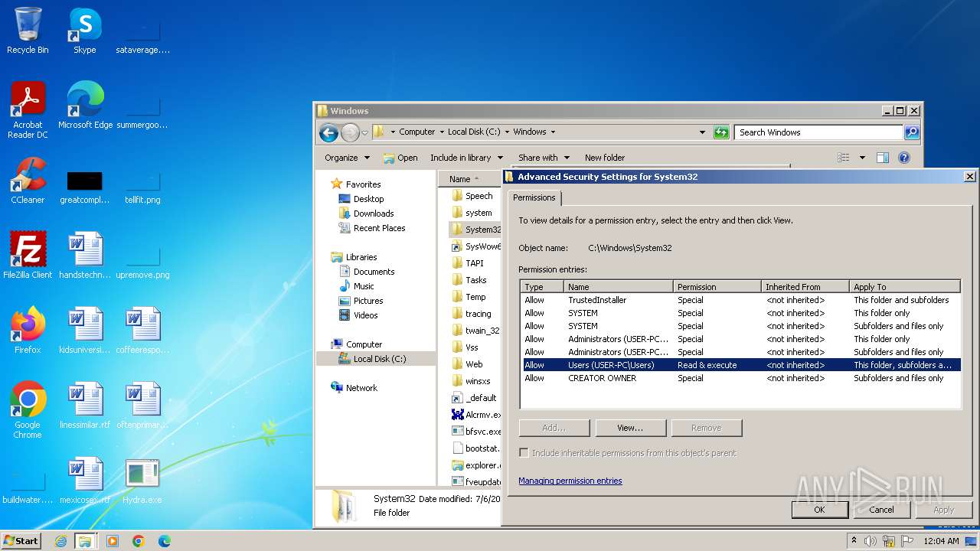Refresh the Windows folder address bar
This screenshot has width=980, height=551.
click(x=721, y=132)
